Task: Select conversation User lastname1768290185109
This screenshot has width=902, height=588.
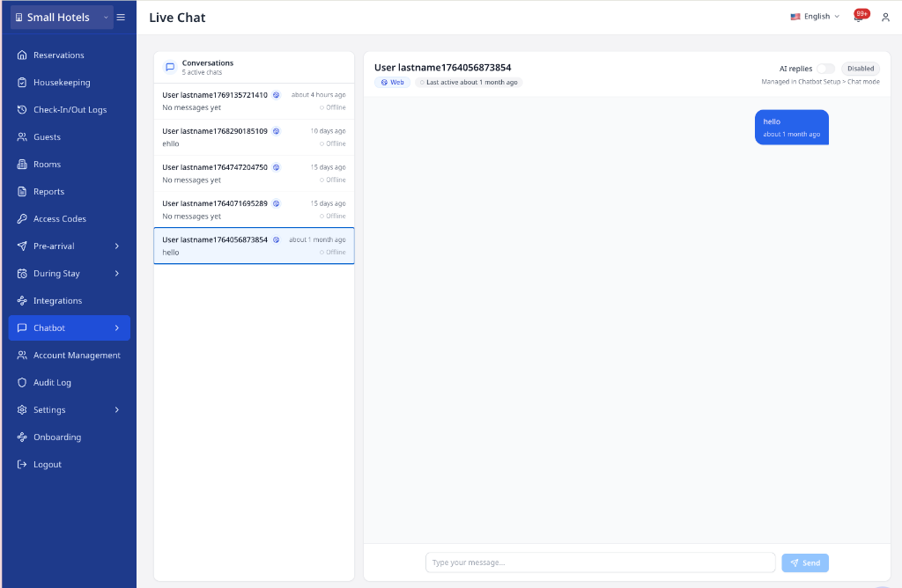Action: coord(254,136)
